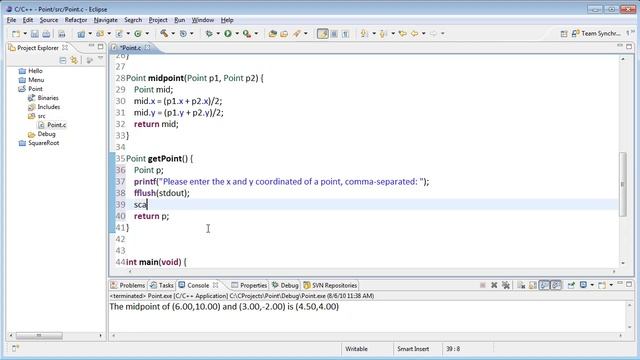The image size is (640, 360).
Task: Close the Point.c editor tab
Action: [147, 48]
